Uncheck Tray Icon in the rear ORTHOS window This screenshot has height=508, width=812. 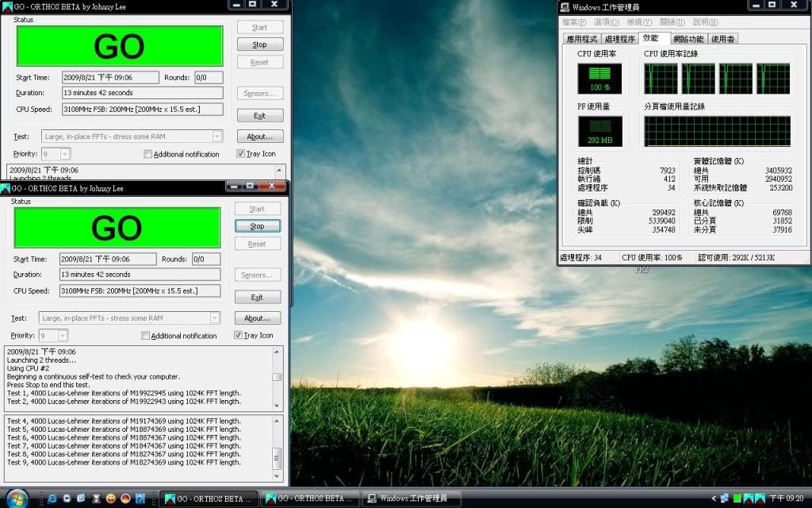(x=241, y=154)
